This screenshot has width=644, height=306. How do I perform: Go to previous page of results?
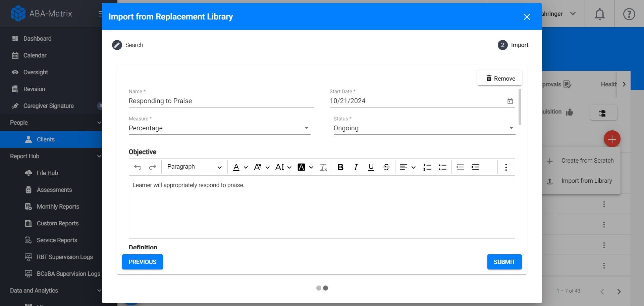point(602,292)
